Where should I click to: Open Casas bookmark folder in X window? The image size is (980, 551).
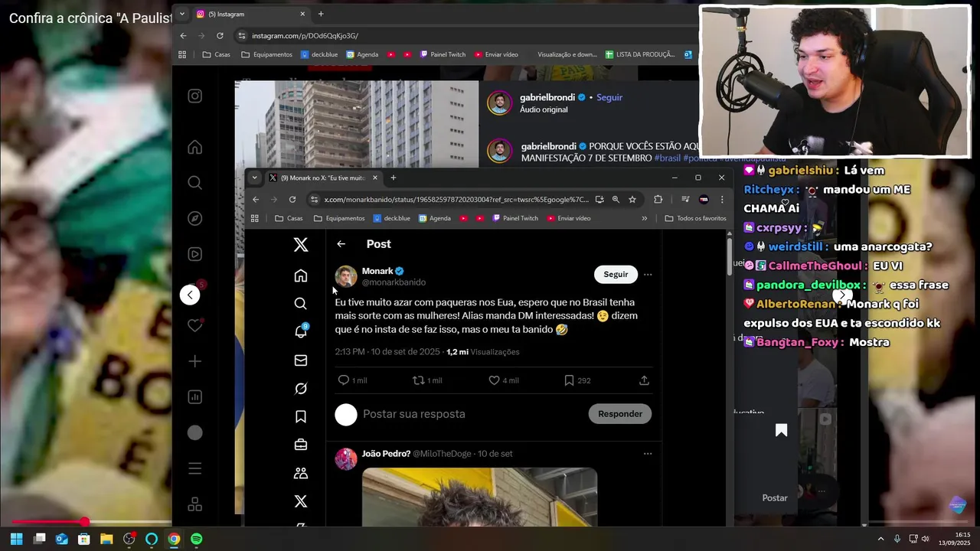pyautogui.click(x=289, y=218)
